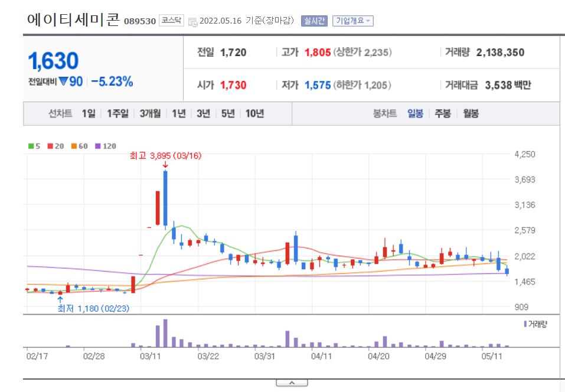
Task: Click the -5.23% change rate
Action: coord(112,81)
